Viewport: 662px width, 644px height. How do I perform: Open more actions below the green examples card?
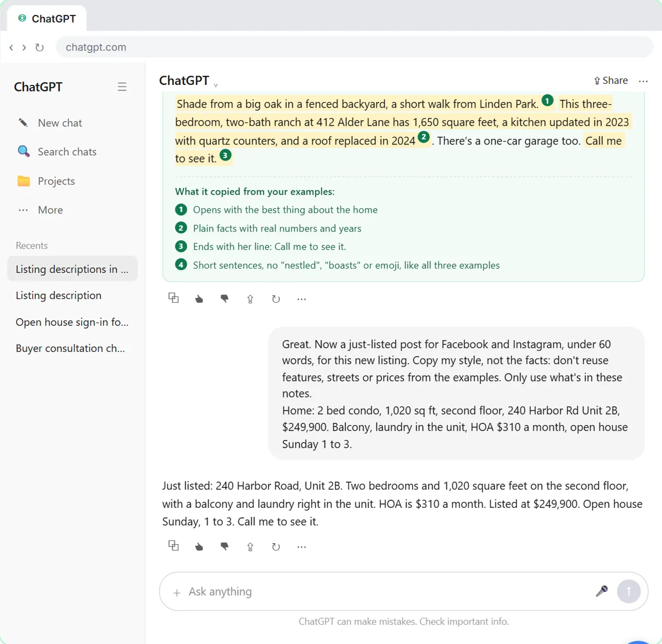point(301,299)
